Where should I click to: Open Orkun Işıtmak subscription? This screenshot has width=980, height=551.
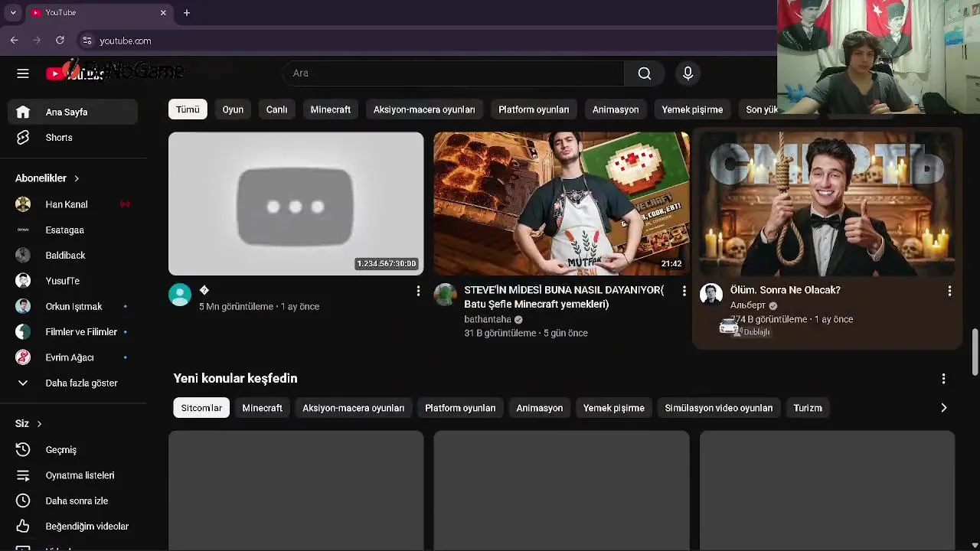(73, 306)
